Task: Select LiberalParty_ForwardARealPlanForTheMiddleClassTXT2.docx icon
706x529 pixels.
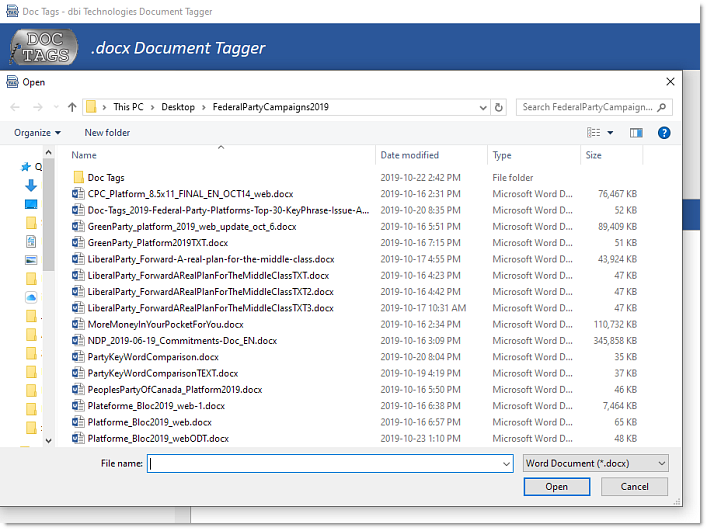Action: point(78,291)
